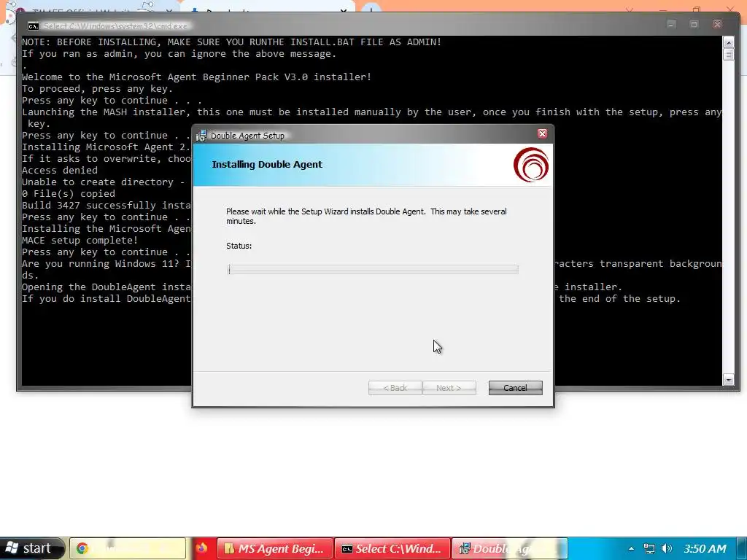Close the Double Agent Setup dialog

click(542, 133)
